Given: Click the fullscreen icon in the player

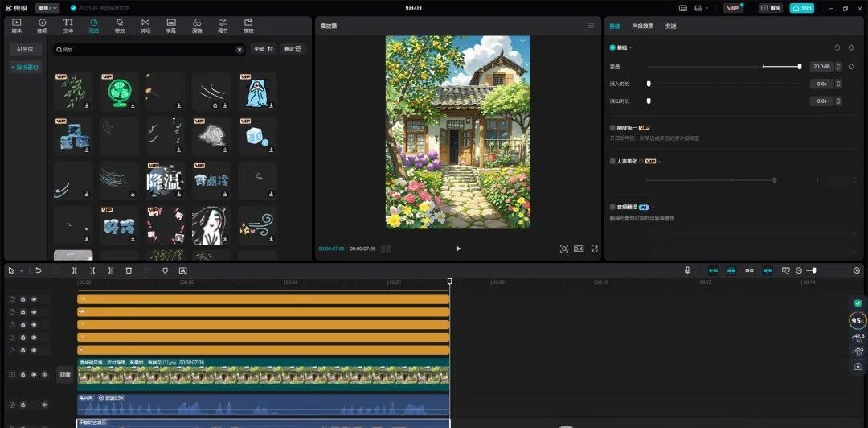Looking at the screenshot, I should click(594, 249).
